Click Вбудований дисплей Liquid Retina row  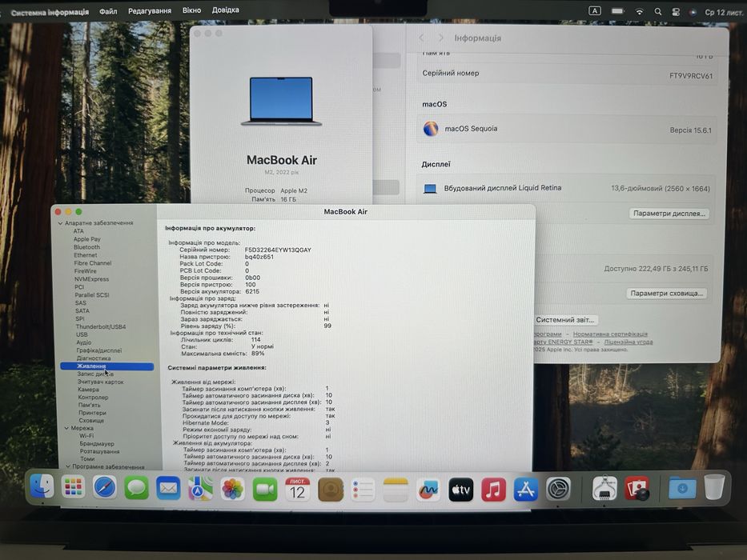click(x=566, y=188)
